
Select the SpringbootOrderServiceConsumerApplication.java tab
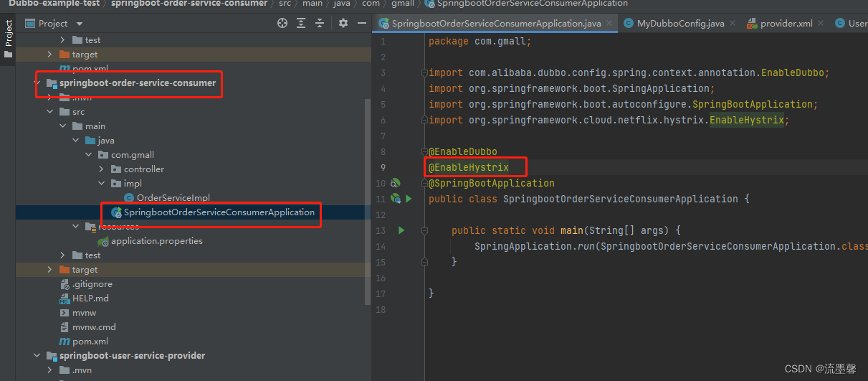click(496, 23)
